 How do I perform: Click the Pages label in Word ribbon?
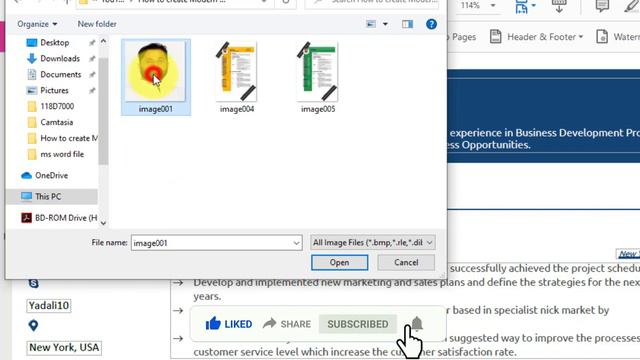point(464,37)
